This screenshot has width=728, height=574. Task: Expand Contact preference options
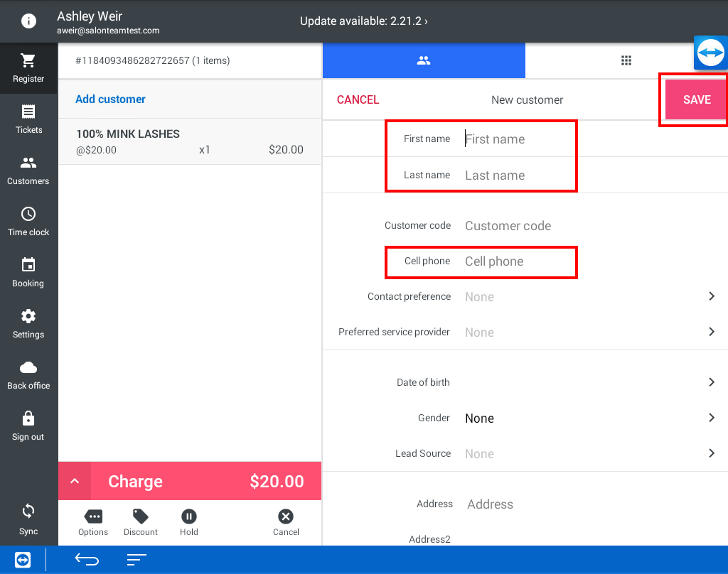(x=711, y=296)
